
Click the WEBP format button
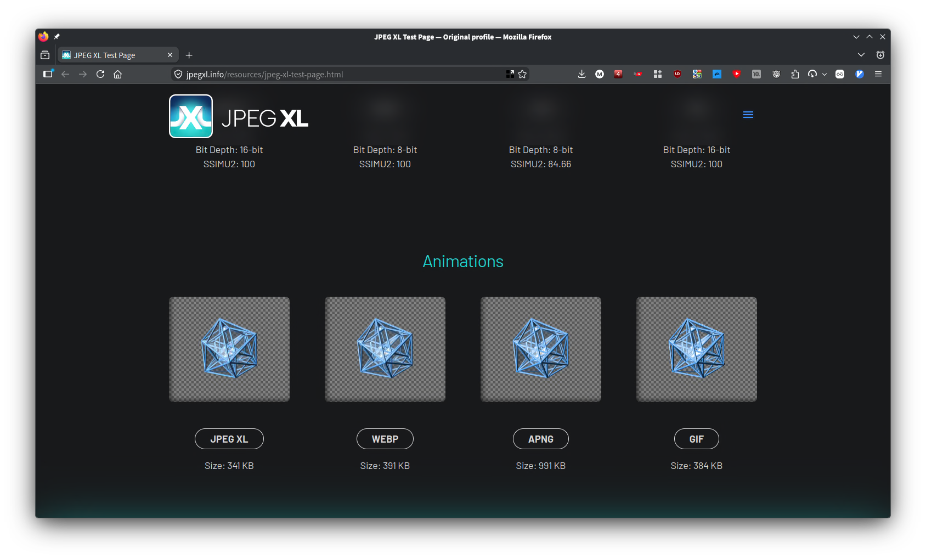coord(385,439)
